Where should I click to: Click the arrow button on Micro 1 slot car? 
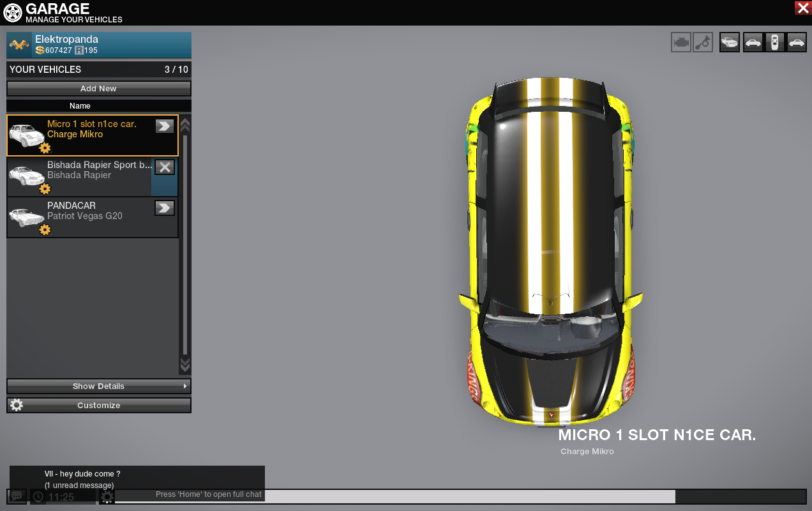pyautogui.click(x=165, y=126)
